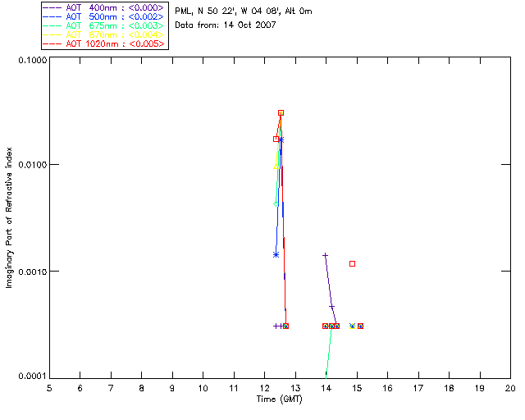Viewport: 525px width, 420px height.
Task: Click the x-axis tick label 19
Action: click(x=480, y=388)
